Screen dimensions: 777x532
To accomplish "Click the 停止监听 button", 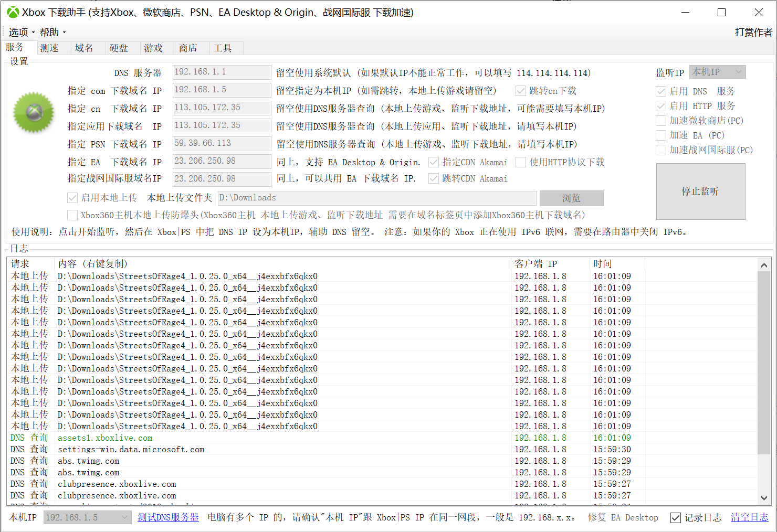I will [701, 191].
